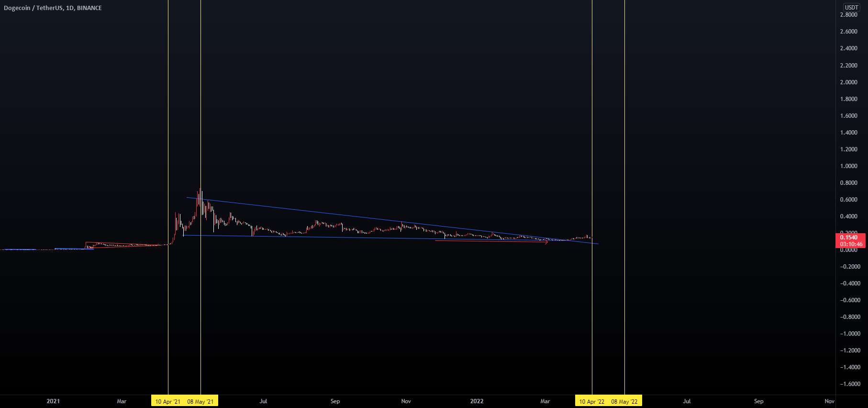Image resolution: width=868 pixels, height=408 pixels.
Task: Click the Mar label before 10 Apr '21
Action: (122, 401)
